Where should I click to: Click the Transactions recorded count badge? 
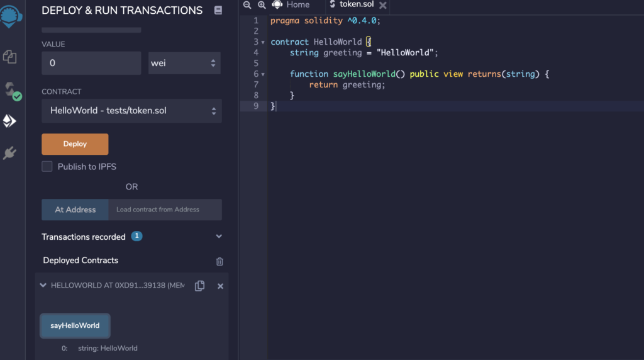(136, 236)
